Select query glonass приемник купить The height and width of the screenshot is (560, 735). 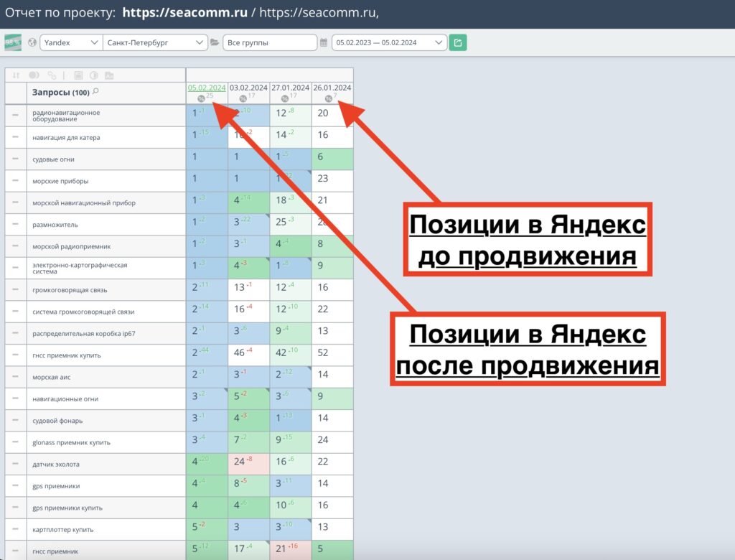[71, 442]
